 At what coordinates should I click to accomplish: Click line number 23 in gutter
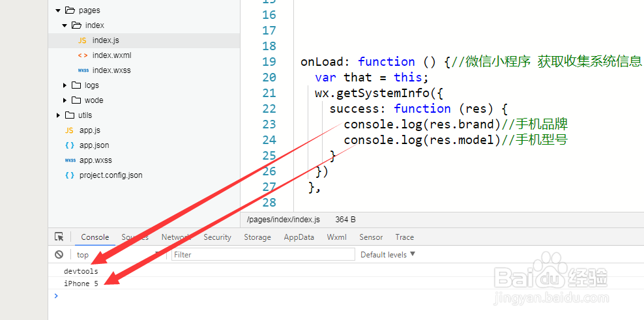[x=269, y=124]
